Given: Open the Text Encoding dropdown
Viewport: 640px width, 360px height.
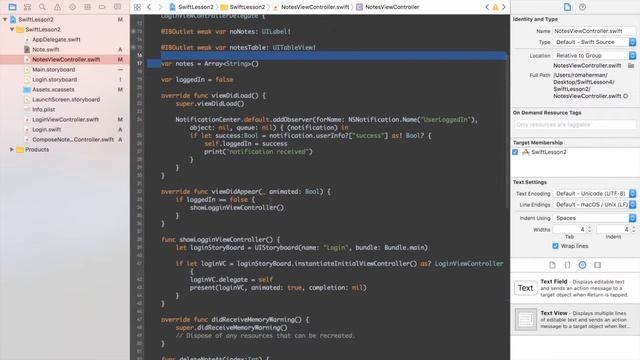Looking at the screenshot, I should [594, 193].
